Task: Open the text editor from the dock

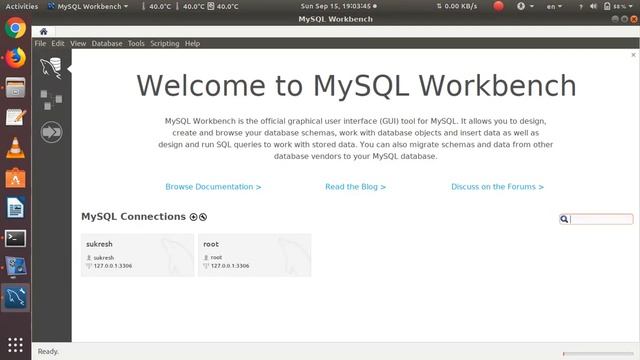Action: [x=16, y=118]
